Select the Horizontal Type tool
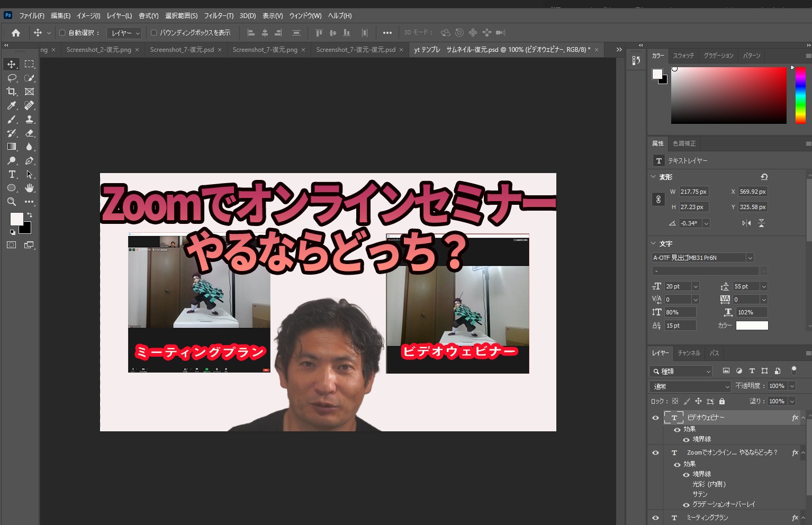The image size is (812, 525). [12, 174]
